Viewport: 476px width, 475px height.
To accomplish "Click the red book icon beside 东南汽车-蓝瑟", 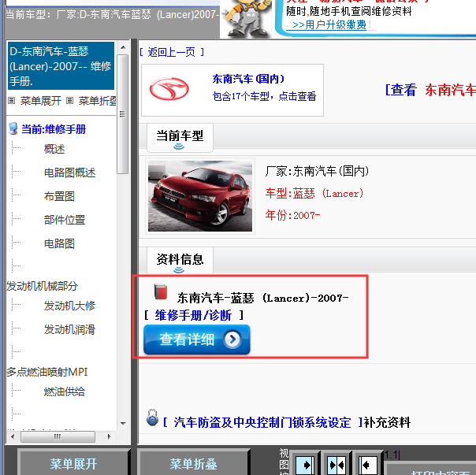I will pos(161,291).
